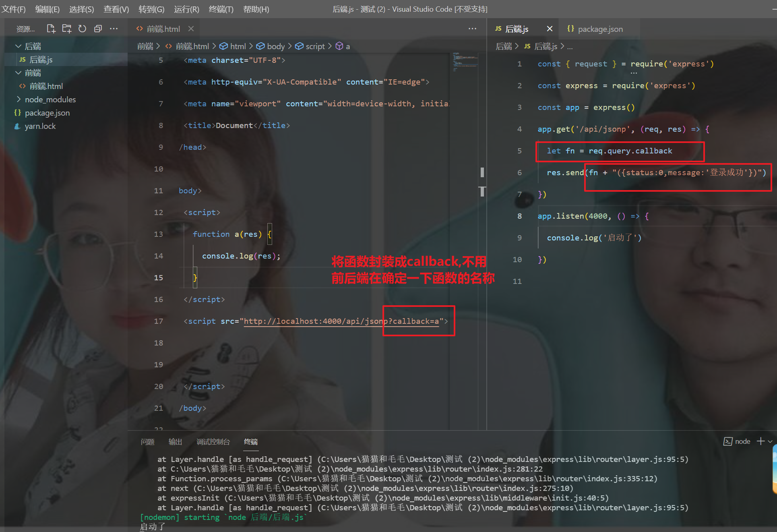Collapse all folders in explorer
Image resolution: width=777 pixels, height=532 pixels.
tap(98, 29)
